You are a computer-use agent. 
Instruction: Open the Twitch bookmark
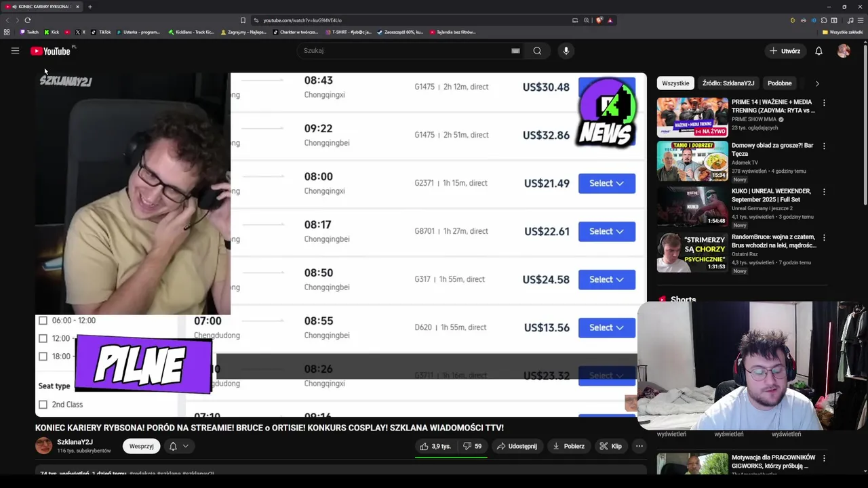(x=30, y=32)
